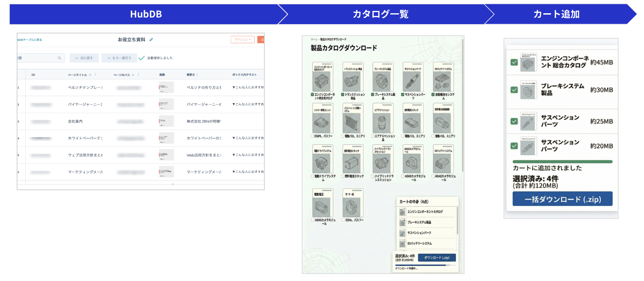Click the 元に戻す undo button
The width and height of the screenshot is (644, 281).
(x=84, y=58)
